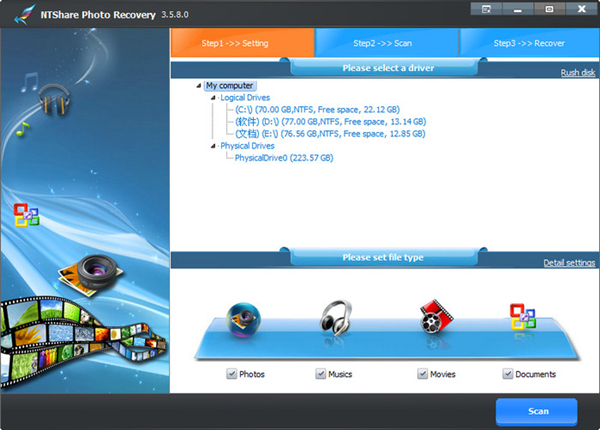Click the Movies film reel icon
Viewport: 600px width, 430px height.
click(x=436, y=316)
